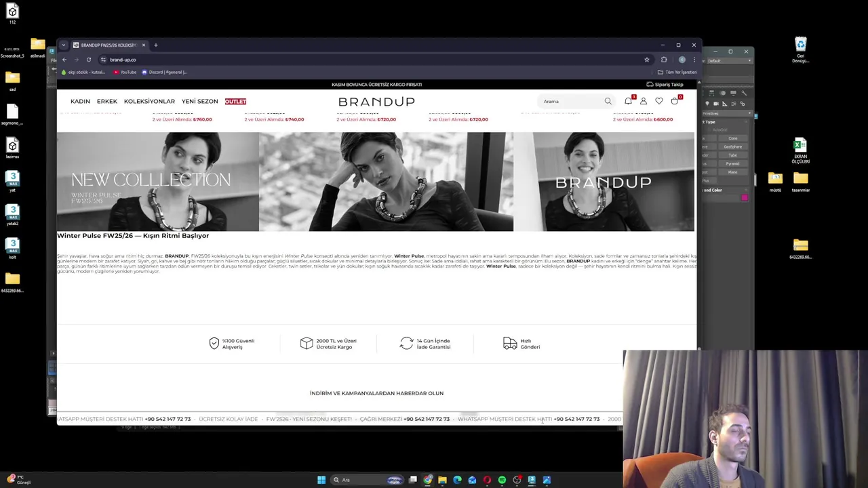This screenshot has height=488, width=868.
Task: Select Tube primitive in 3ds Max
Action: point(732,155)
